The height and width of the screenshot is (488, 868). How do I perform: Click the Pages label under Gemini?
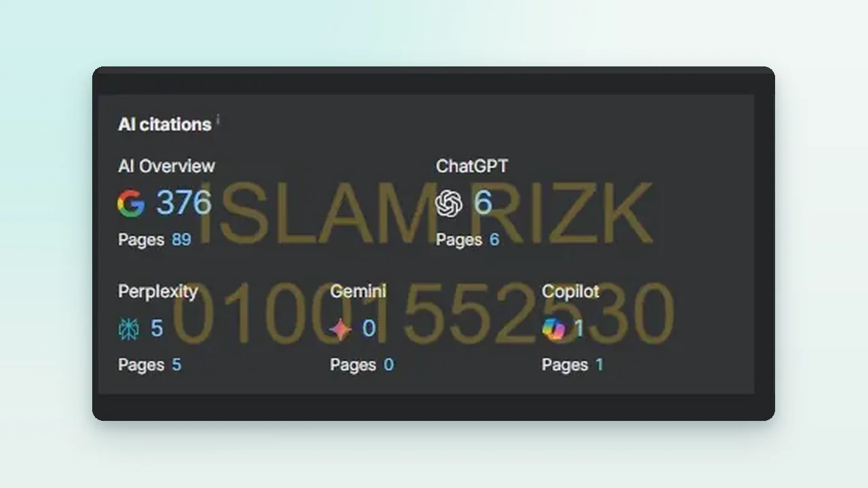point(353,365)
